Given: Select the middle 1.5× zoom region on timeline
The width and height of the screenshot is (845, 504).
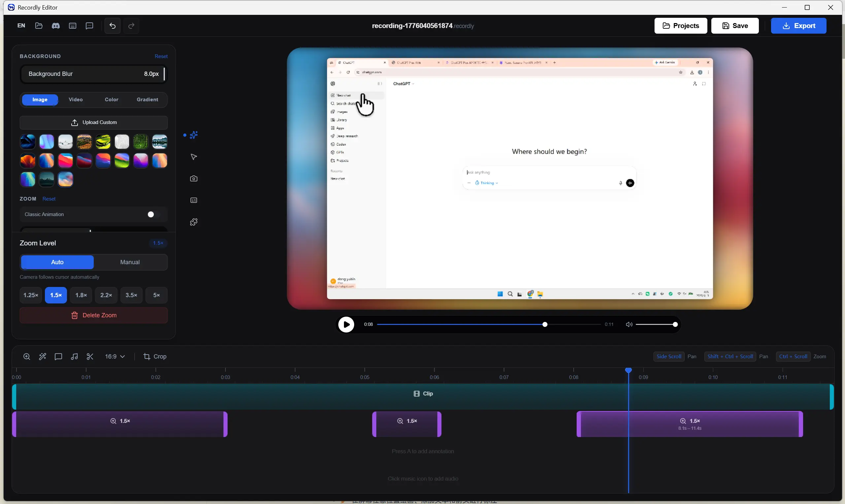Looking at the screenshot, I should coord(407,424).
